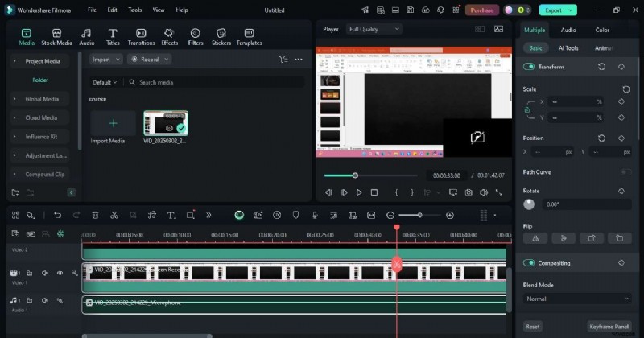
Task: Click the undo arrow in timeline toolbar
Action: click(x=57, y=216)
